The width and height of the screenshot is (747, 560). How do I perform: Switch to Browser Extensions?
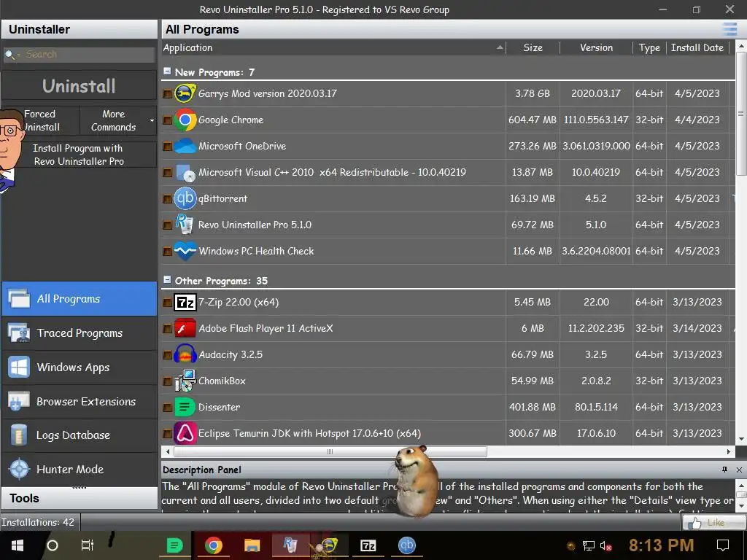pyautogui.click(x=80, y=402)
